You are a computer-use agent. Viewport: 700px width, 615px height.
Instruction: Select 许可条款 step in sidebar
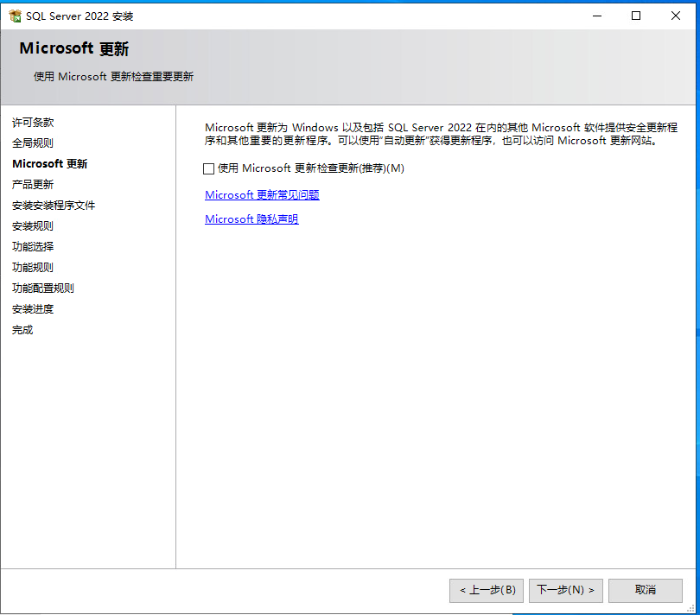click(x=33, y=123)
